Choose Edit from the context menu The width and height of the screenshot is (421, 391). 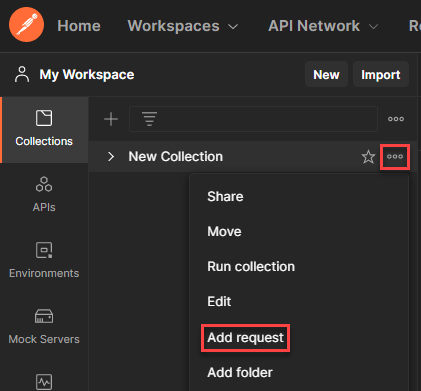(x=219, y=301)
